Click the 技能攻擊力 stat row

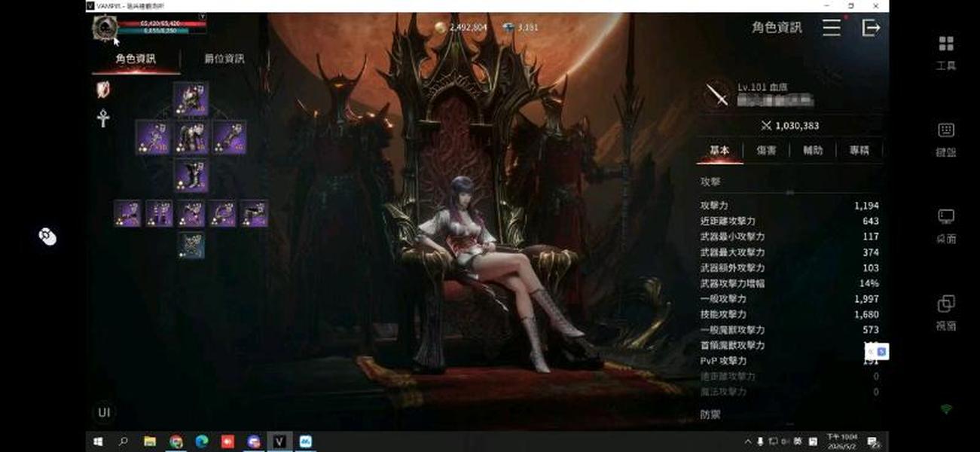click(x=789, y=314)
